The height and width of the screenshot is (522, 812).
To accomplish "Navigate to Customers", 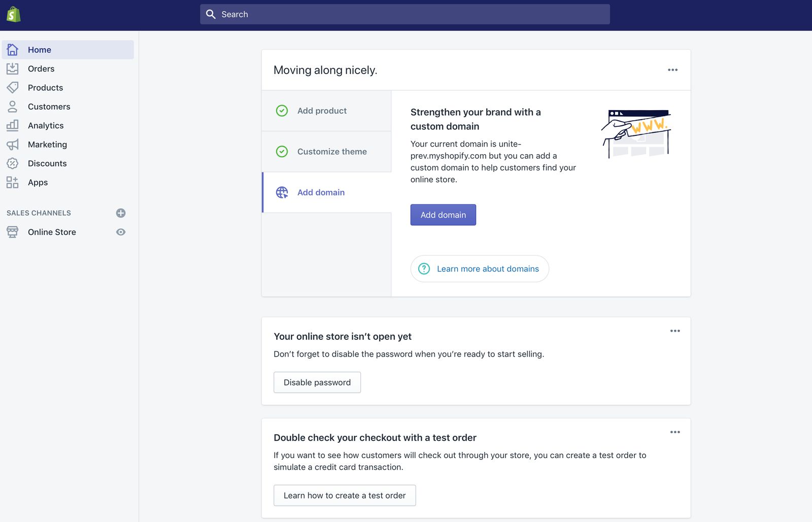I will point(68,107).
